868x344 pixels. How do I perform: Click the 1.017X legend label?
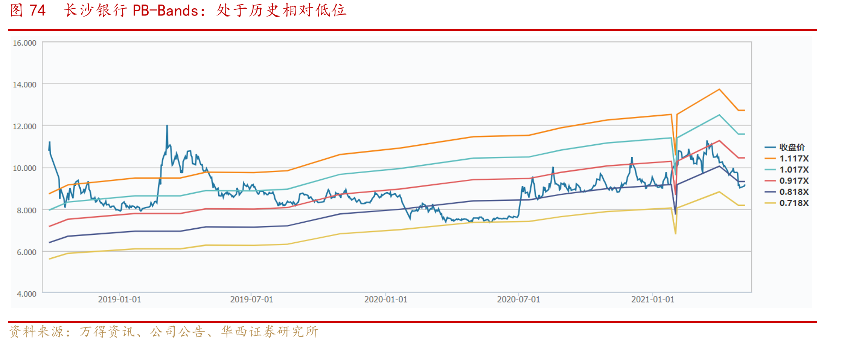(x=794, y=170)
